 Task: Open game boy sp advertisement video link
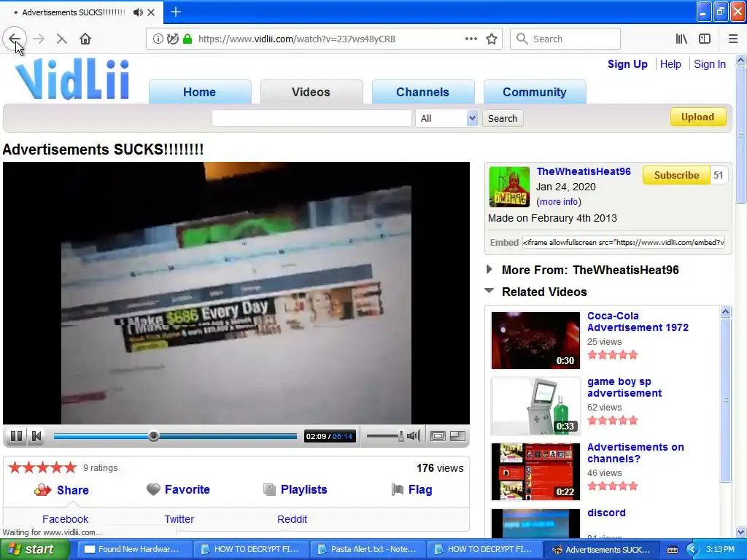click(624, 387)
